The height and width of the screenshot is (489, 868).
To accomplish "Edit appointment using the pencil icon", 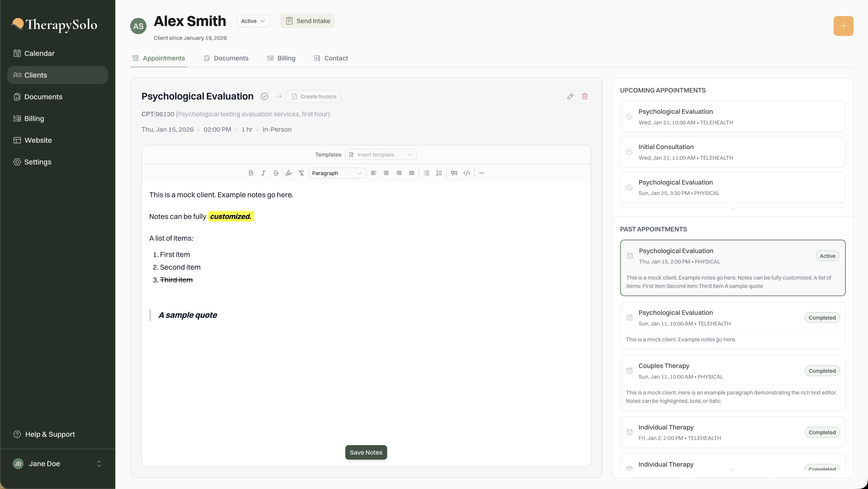I will pos(570,96).
